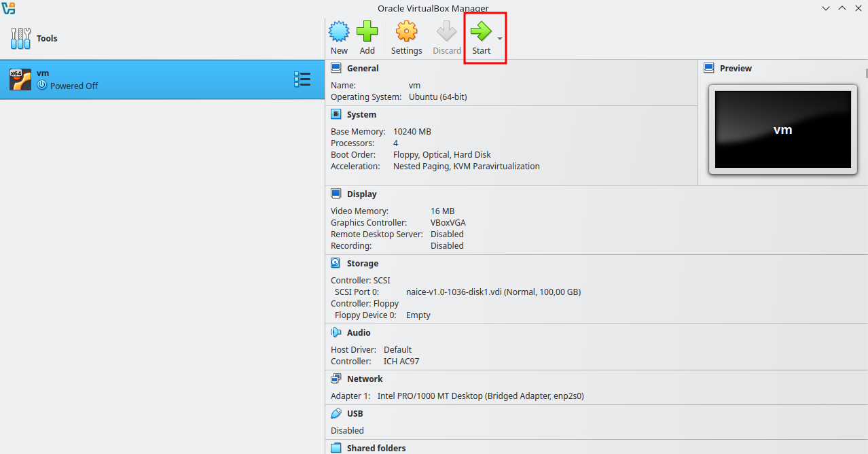
Task: Click the Preview section monitor icon
Action: pos(709,68)
